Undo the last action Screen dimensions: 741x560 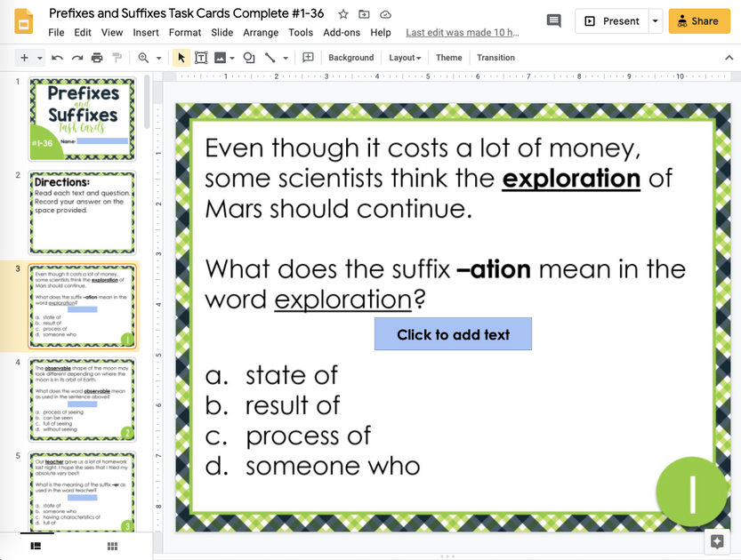[57, 58]
